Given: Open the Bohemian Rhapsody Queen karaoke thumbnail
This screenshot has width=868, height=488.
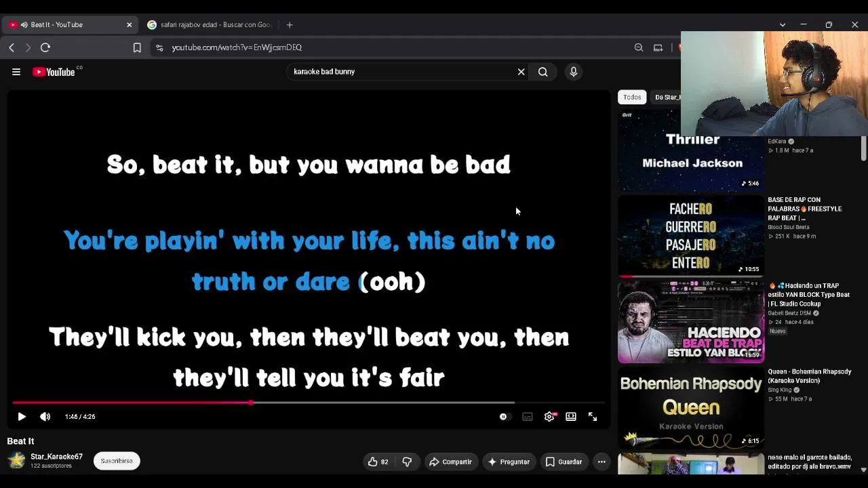Looking at the screenshot, I should [x=691, y=408].
